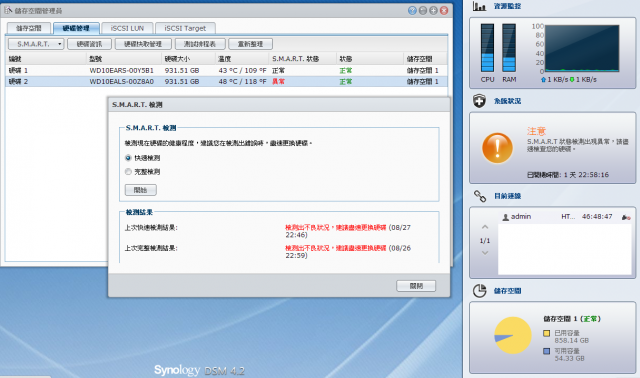The image size is (640, 378).
Task: Sort by the S.M.A.R.T. 狀態 column header
Action: (x=302, y=59)
